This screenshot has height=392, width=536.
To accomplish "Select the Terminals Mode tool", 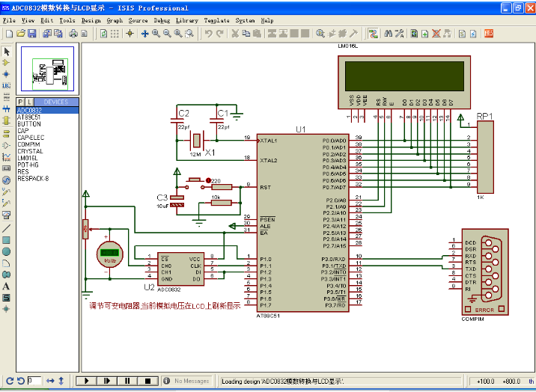I will pyautogui.click(x=6, y=133).
